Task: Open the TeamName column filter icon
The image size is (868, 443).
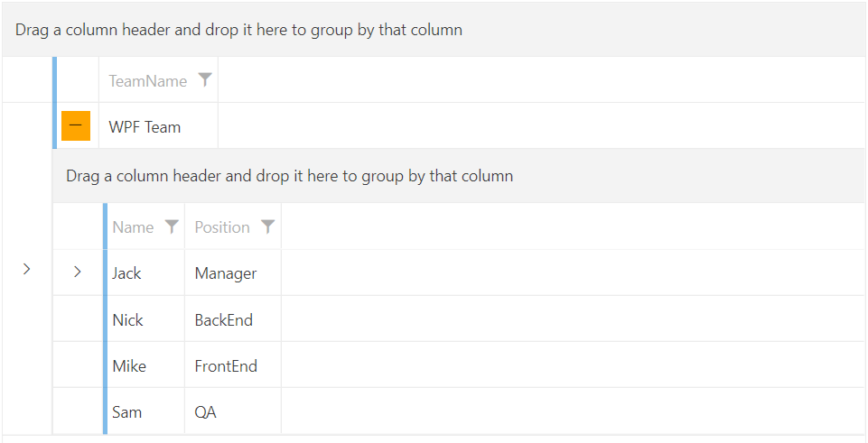Action: (x=205, y=80)
